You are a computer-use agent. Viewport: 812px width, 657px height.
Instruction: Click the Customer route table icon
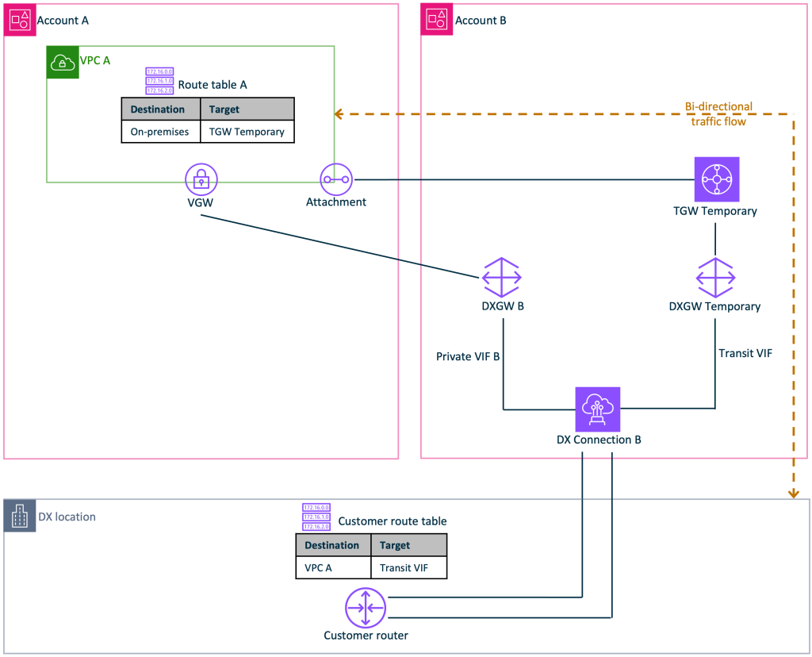[316, 517]
